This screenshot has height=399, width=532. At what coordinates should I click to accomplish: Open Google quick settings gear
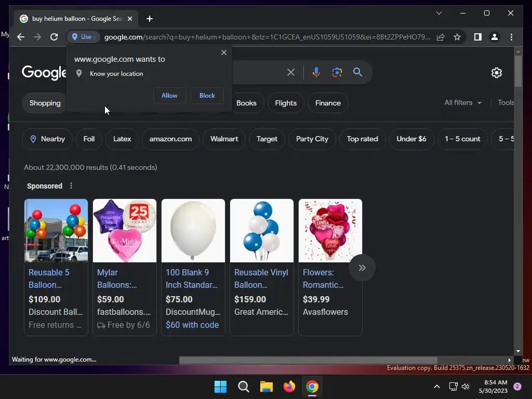click(496, 73)
